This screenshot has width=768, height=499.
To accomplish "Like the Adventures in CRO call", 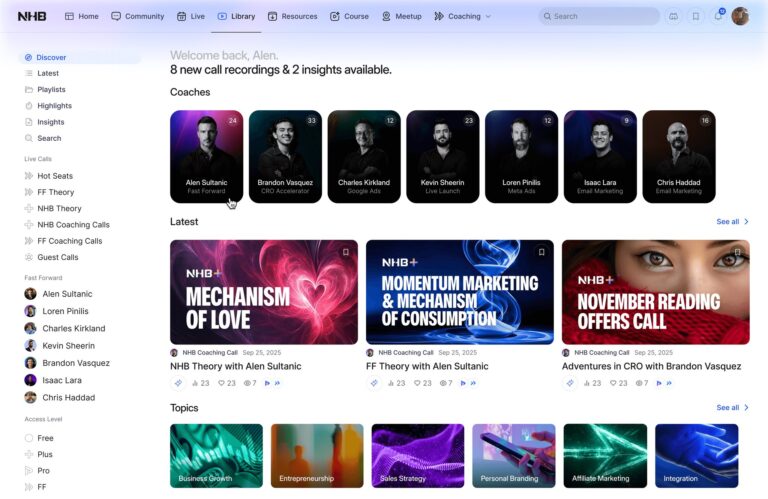I will click(x=619, y=383).
